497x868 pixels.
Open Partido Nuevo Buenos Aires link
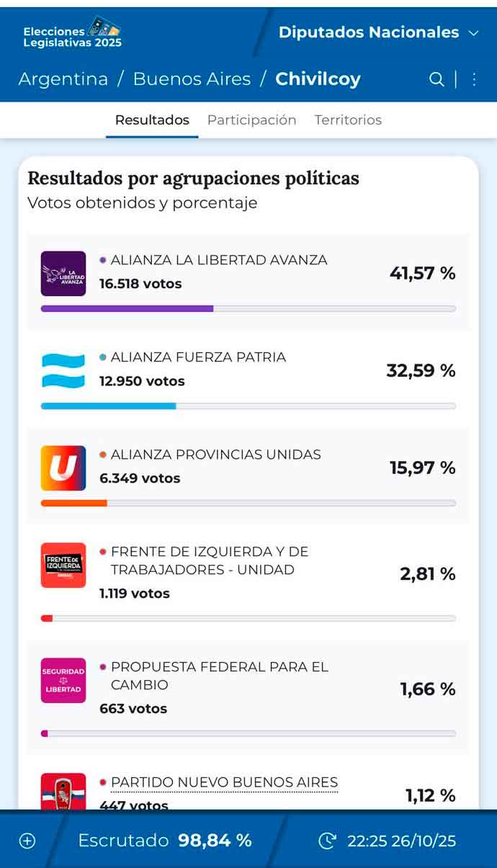tap(224, 782)
